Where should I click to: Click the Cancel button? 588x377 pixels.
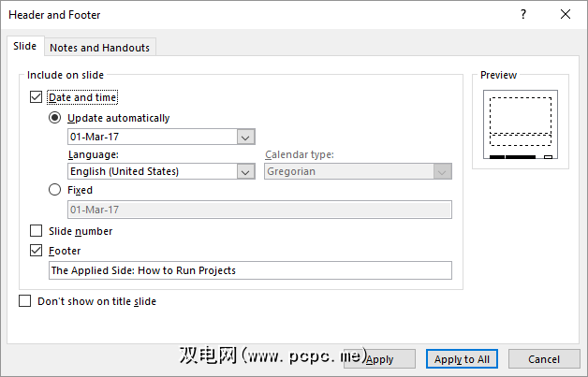click(x=543, y=359)
